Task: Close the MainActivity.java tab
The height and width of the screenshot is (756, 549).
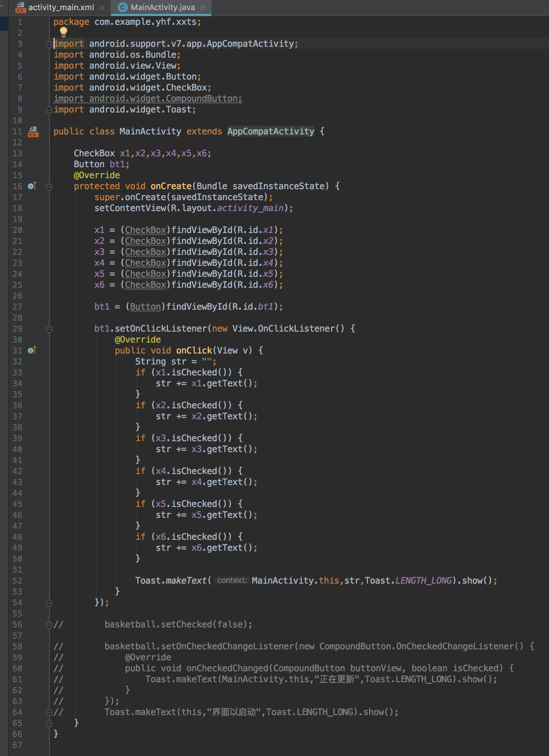Action: click(203, 7)
